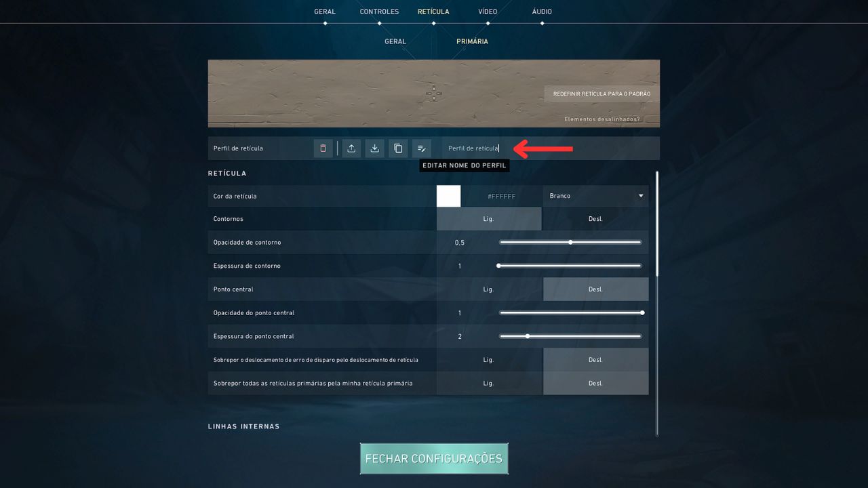The image size is (868, 488).
Task: Enable Contornos by selecting Lig.
Action: tap(488, 218)
